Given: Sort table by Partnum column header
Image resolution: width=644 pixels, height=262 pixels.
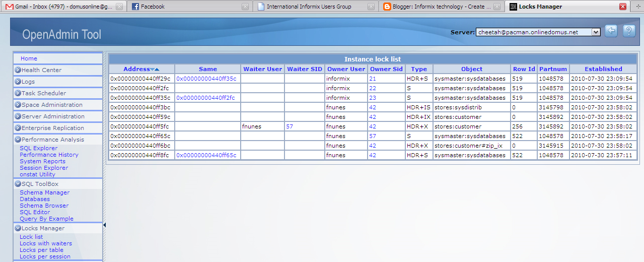Looking at the screenshot, I should click(x=553, y=69).
